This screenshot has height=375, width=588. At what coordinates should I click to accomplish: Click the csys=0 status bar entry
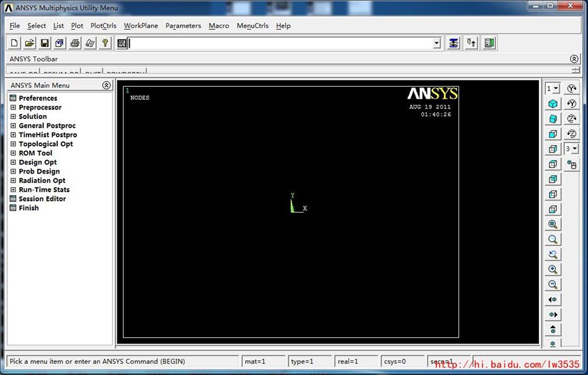[403, 361]
